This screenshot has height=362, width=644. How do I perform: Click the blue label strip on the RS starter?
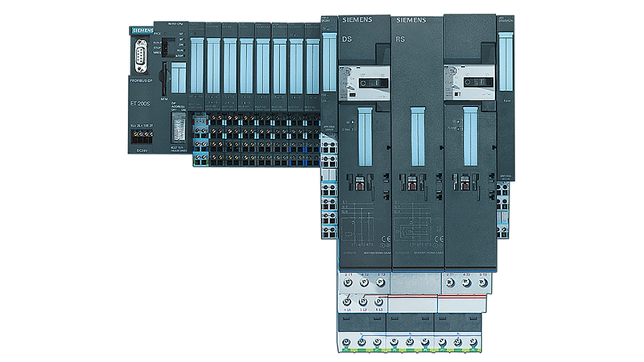[x=418, y=137]
